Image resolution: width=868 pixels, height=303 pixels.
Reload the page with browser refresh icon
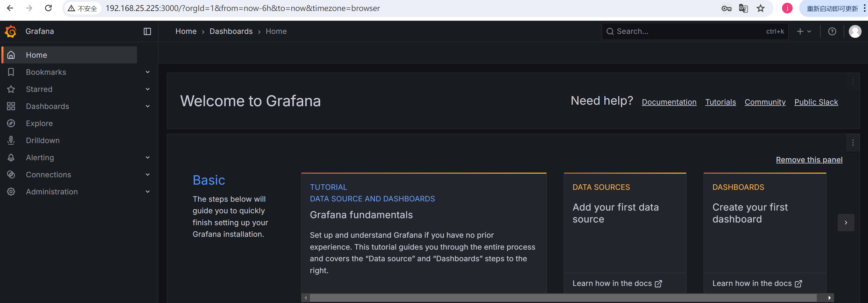[48, 8]
